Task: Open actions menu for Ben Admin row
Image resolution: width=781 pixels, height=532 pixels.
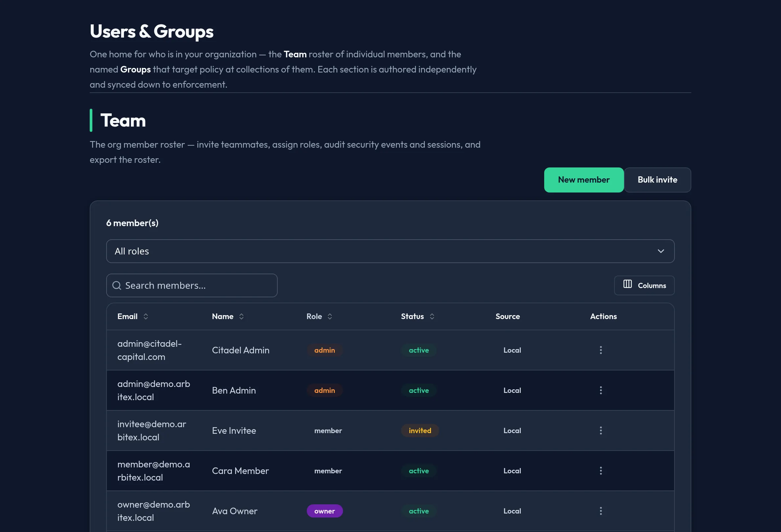Action: tap(601, 390)
